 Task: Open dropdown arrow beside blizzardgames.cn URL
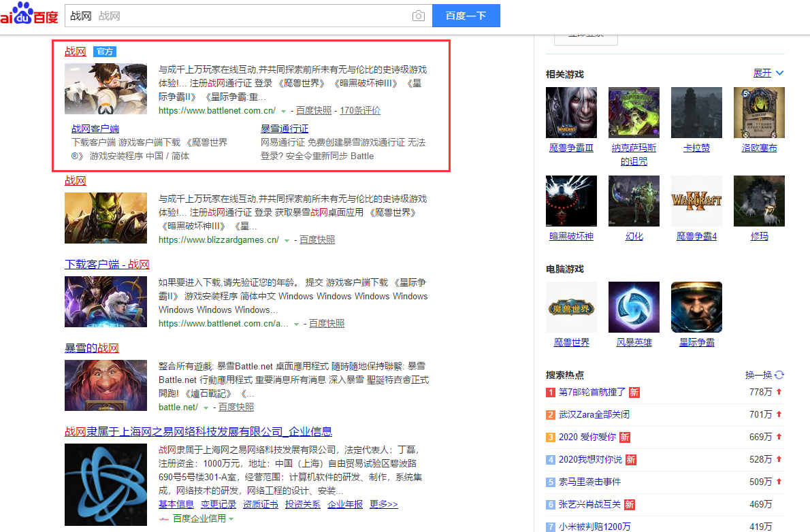pyautogui.click(x=287, y=240)
